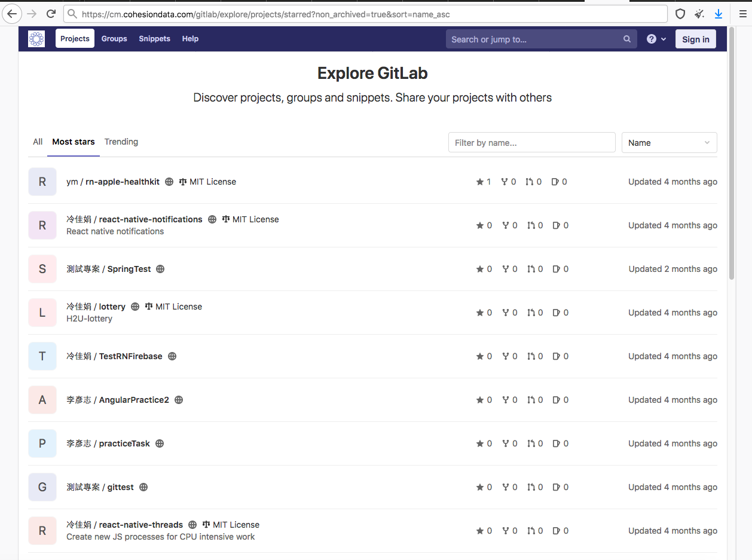Click 'React native notifications' description
The height and width of the screenshot is (560, 752).
115,231
